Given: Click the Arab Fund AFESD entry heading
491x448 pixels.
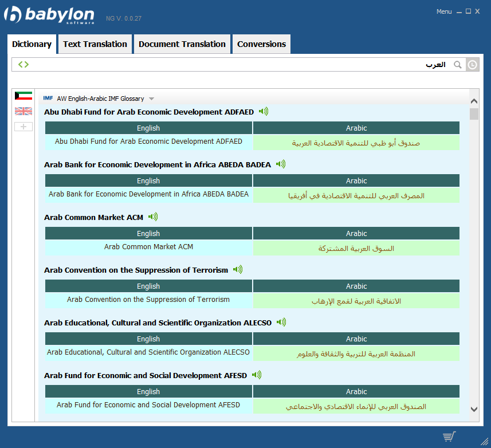Looking at the screenshot, I should click(x=146, y=376).
